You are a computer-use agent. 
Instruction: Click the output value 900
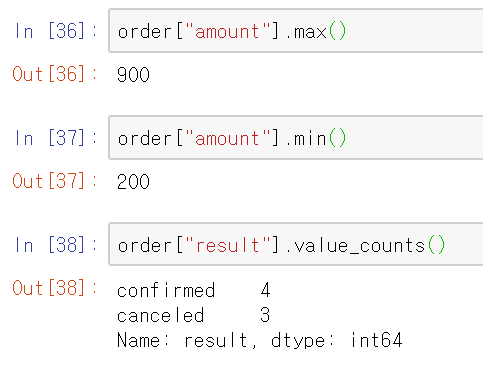click(x=133, y=74)
